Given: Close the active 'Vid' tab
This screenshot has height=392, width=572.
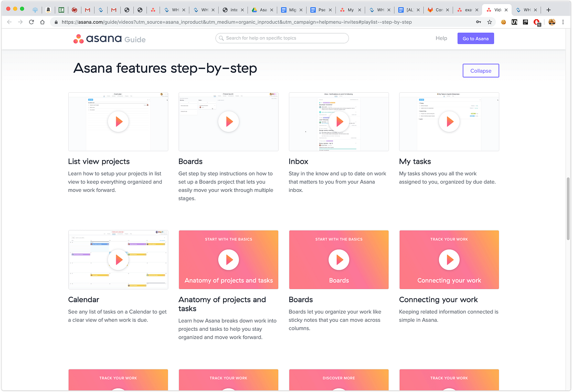Looking at the screenshot, I should pyautogui.click(x=506, y=10).
